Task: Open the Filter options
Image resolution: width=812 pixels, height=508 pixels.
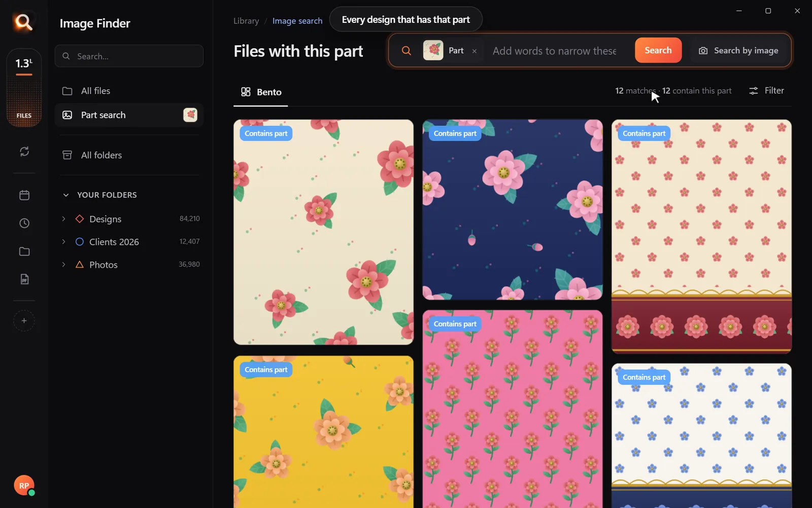Action: tap(766, 90)
